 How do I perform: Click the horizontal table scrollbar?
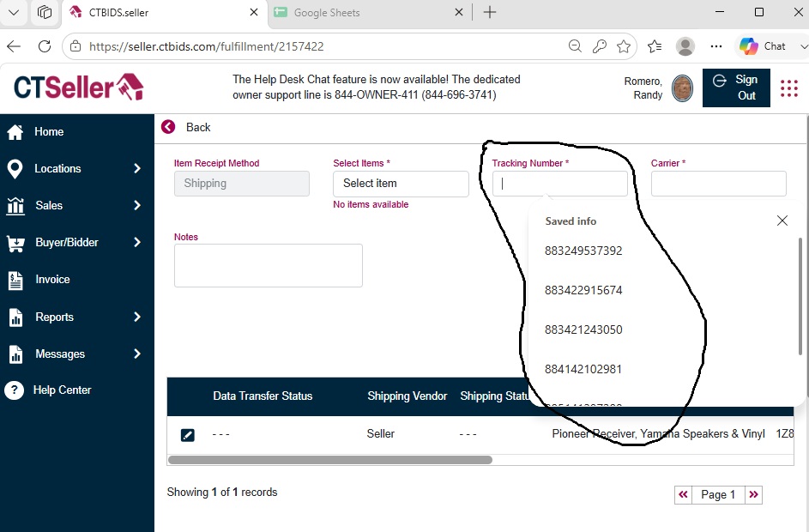(330, 460)
